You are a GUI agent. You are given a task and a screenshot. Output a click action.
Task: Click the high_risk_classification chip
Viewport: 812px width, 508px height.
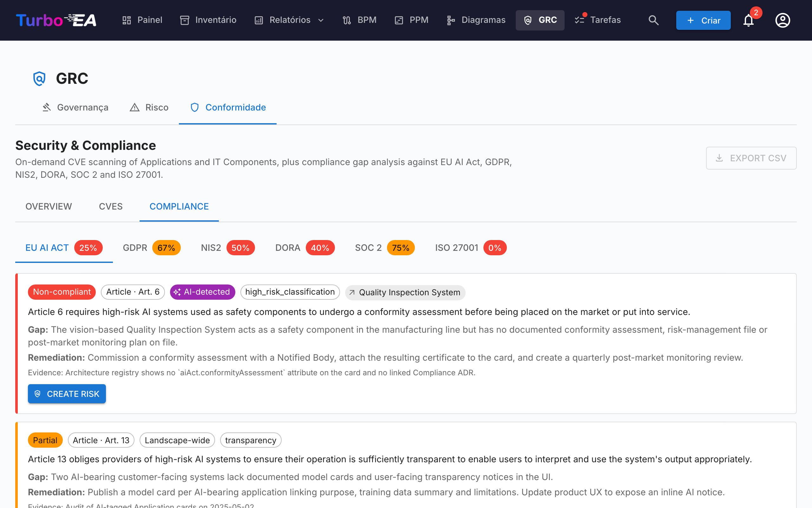tap(290, 292)
